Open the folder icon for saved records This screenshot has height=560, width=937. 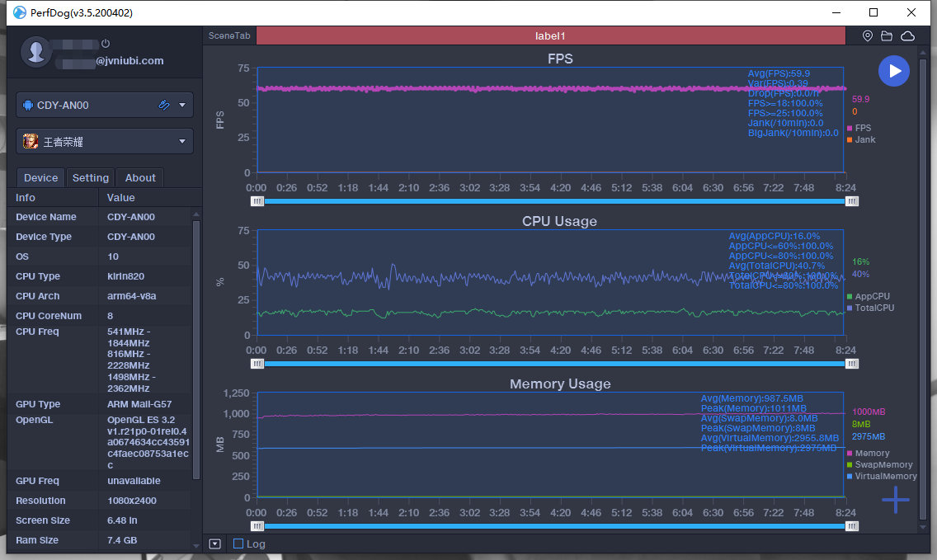tap(887, 36)
